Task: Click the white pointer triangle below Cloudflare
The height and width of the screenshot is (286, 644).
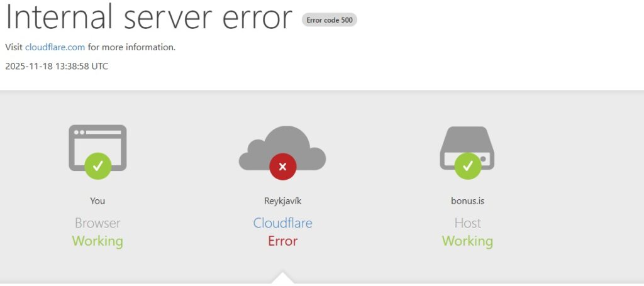Action: pyautogui.click(x=282, y=278)
